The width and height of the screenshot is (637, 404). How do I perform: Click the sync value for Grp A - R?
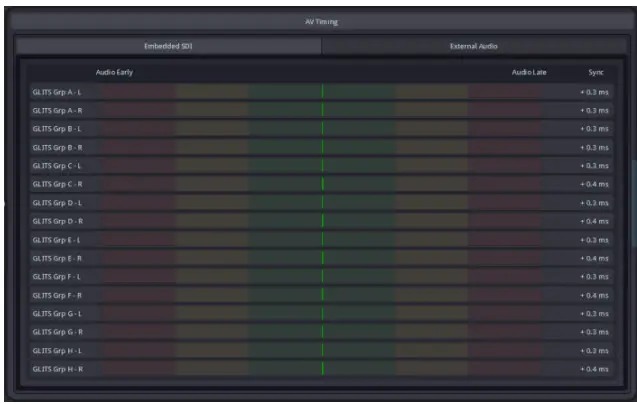(x=594, y=111)
